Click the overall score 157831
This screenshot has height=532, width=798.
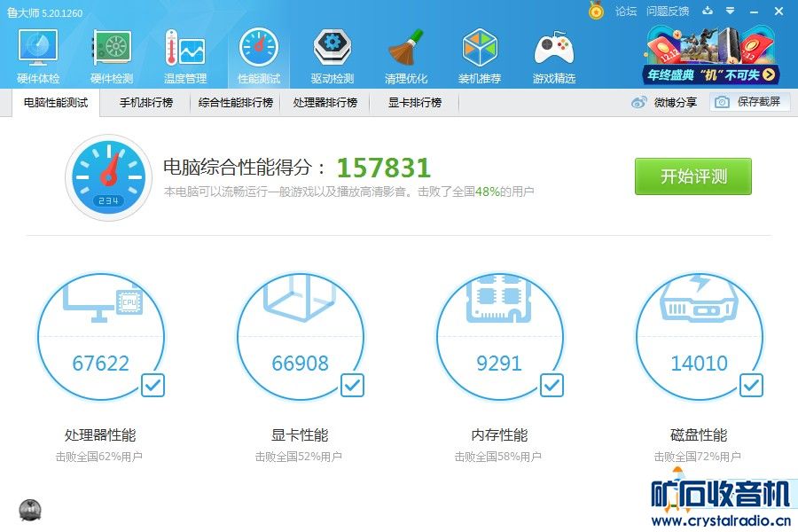coord(383,168)
